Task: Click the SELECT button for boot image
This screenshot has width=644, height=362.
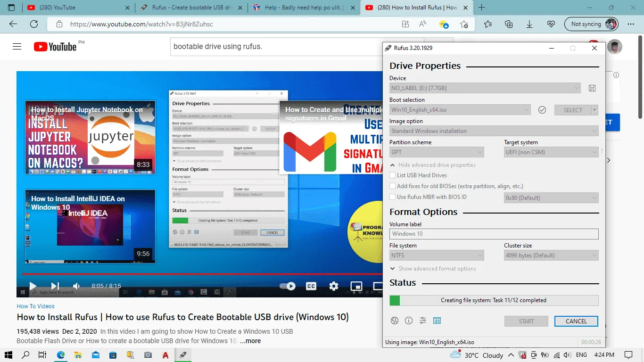Action: (573, 110)
